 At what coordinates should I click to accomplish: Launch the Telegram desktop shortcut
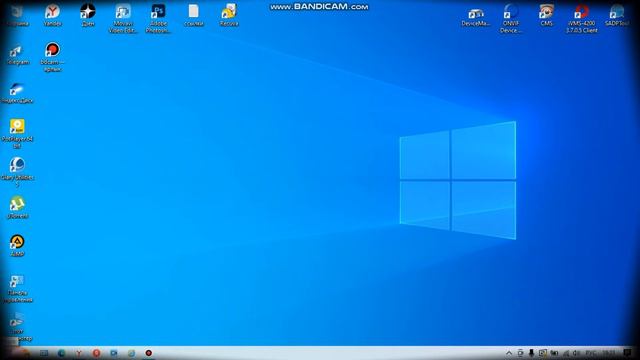click(x=17, y=55)
